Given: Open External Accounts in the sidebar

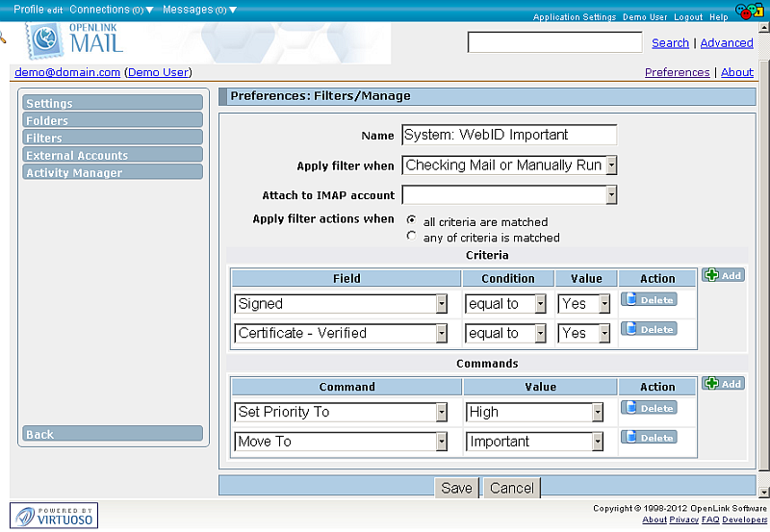Looking at the screenshot, I should click(x=113, y=155).
